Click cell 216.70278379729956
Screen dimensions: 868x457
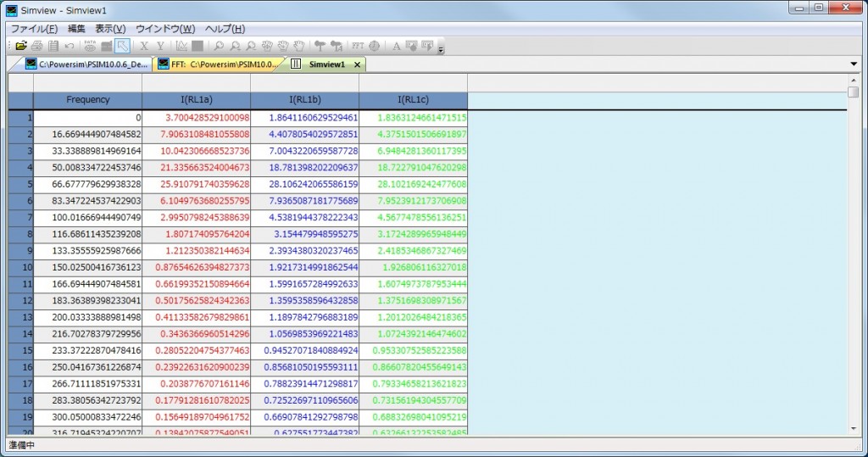point(87,333)
